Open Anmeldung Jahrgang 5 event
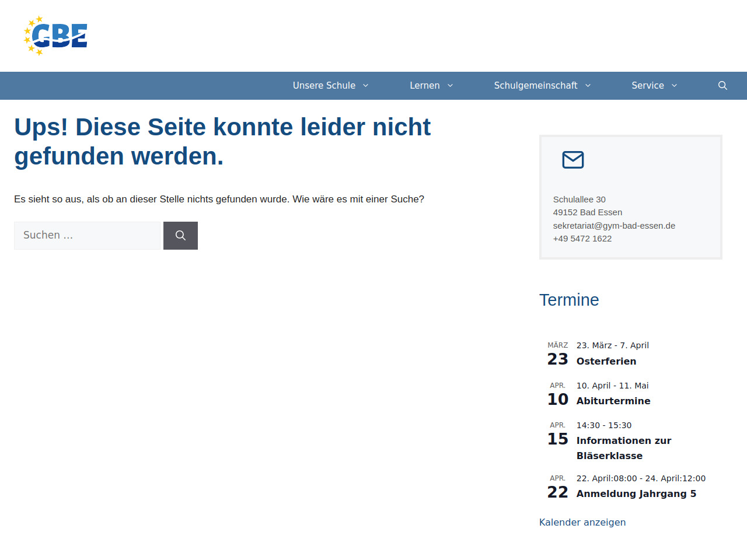 [x=636, y=494]
